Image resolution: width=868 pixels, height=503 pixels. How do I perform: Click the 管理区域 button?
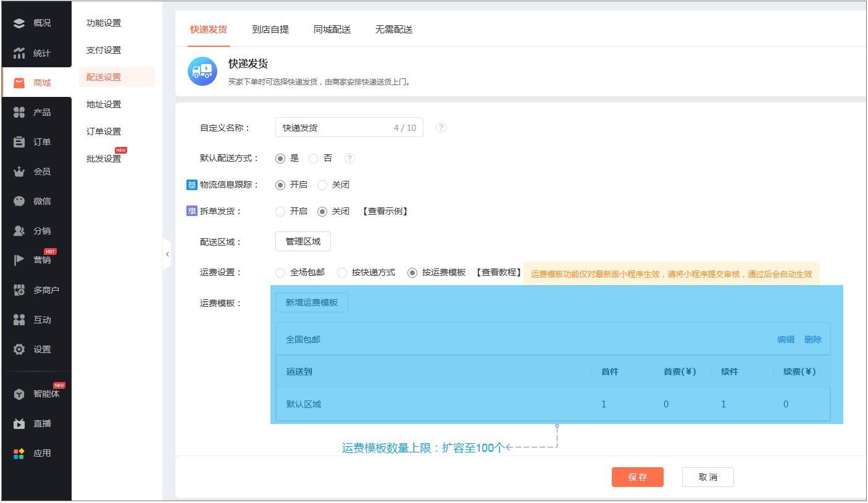tap(303, 242)
